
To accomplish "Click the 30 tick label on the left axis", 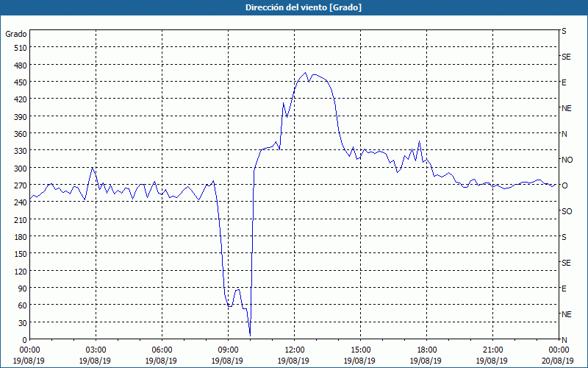I will [x=23, y=323].
